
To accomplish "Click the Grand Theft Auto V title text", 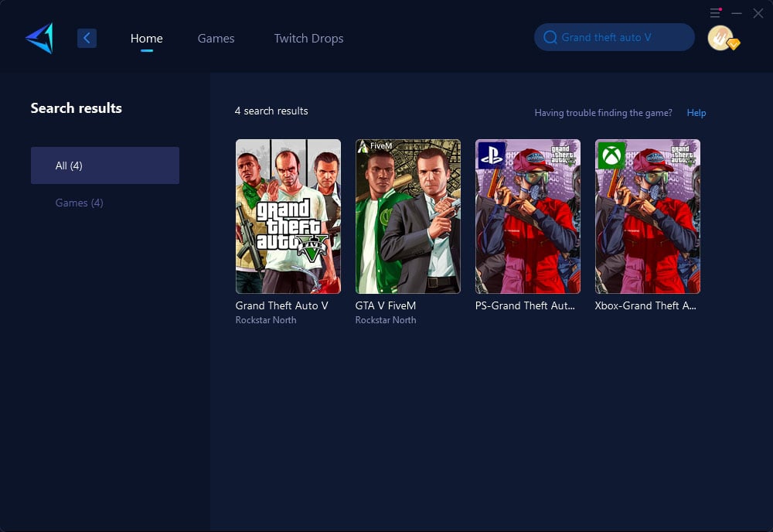I will (281, 305).
